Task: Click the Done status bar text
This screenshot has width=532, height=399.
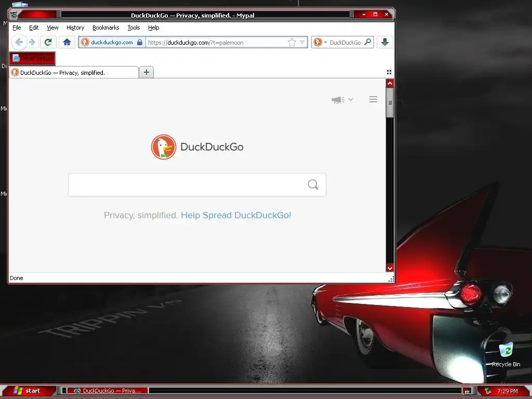Action: tap(16, 278)
